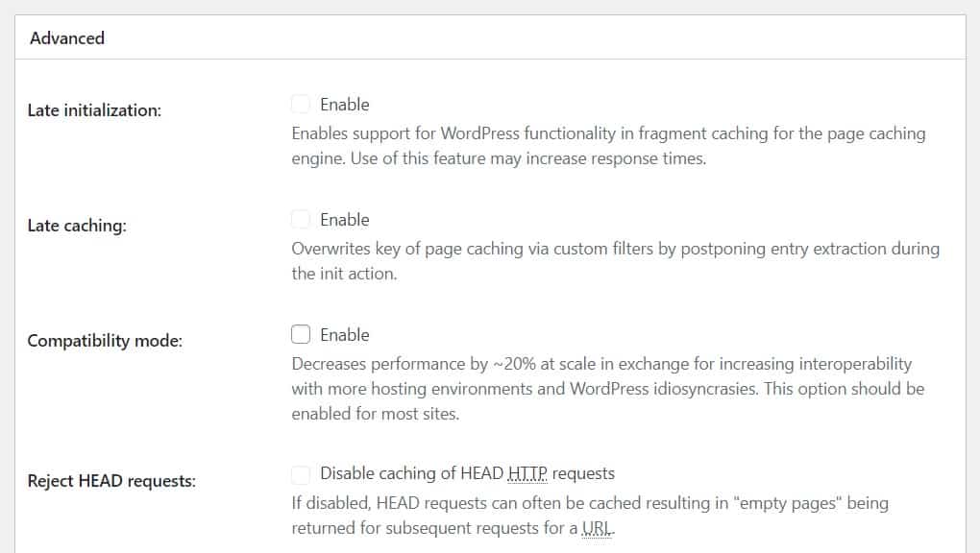Click the "Disable caching of HEAD HTTP requests" label
Image resolution: width=980 pixels, height=553 pixels.
pos(467,473)
